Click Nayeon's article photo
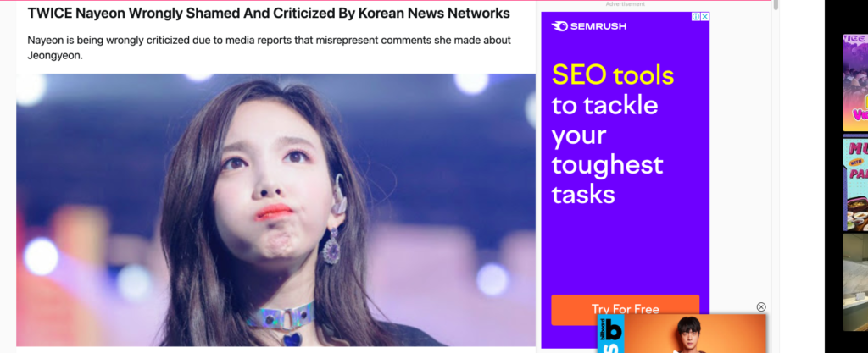This screenshot has width=868, height=353. 275,210
